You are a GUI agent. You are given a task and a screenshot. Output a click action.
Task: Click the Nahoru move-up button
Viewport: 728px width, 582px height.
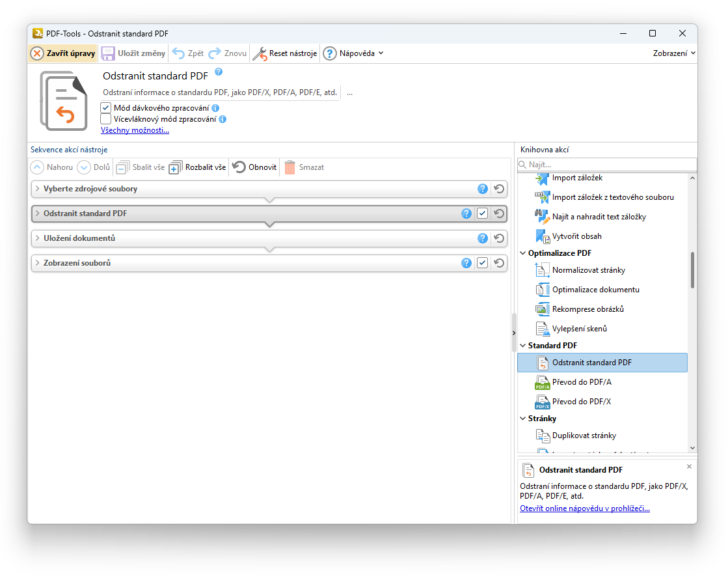[x=52, y=167]
